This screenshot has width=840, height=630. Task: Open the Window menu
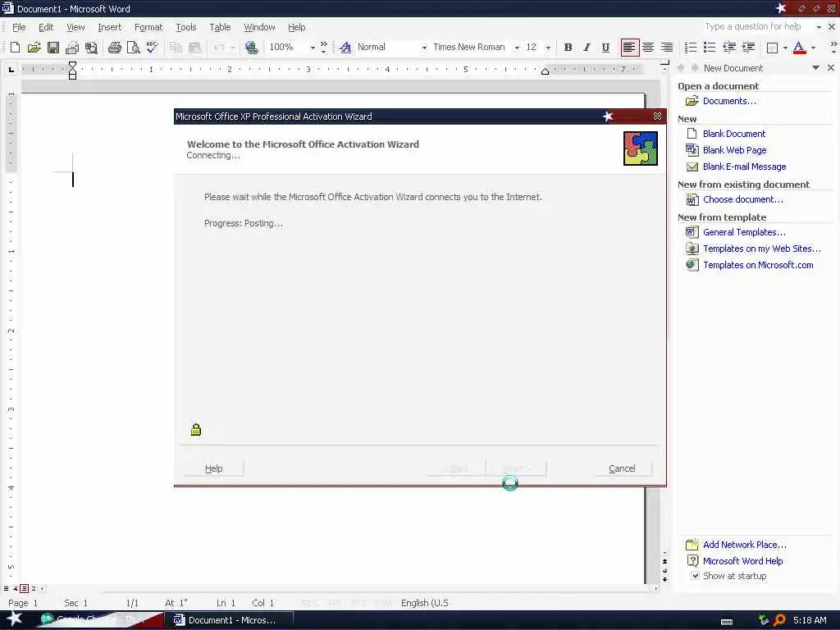259,27
